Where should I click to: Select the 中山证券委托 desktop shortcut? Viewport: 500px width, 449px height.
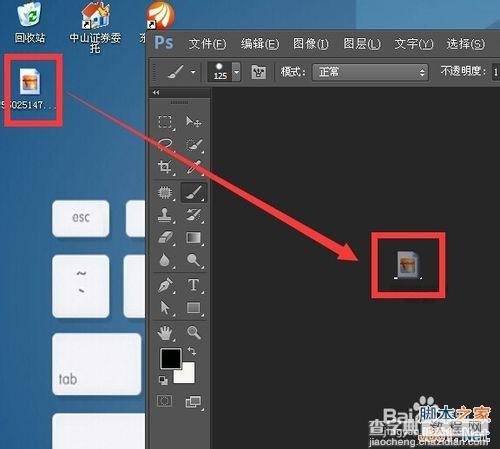pos(95,27)
